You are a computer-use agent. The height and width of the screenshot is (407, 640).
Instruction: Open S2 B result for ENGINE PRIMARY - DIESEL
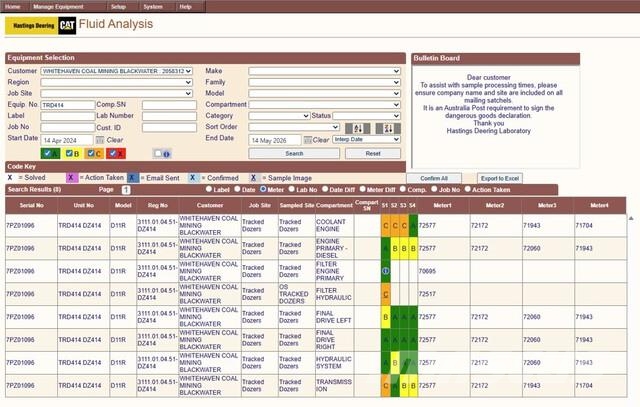point(395,248)
